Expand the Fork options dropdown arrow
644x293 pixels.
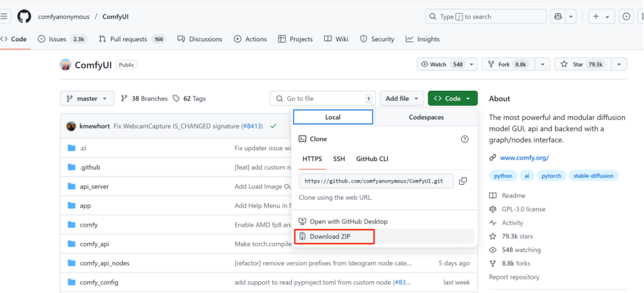pyautogui.click(x=543, y=65)
